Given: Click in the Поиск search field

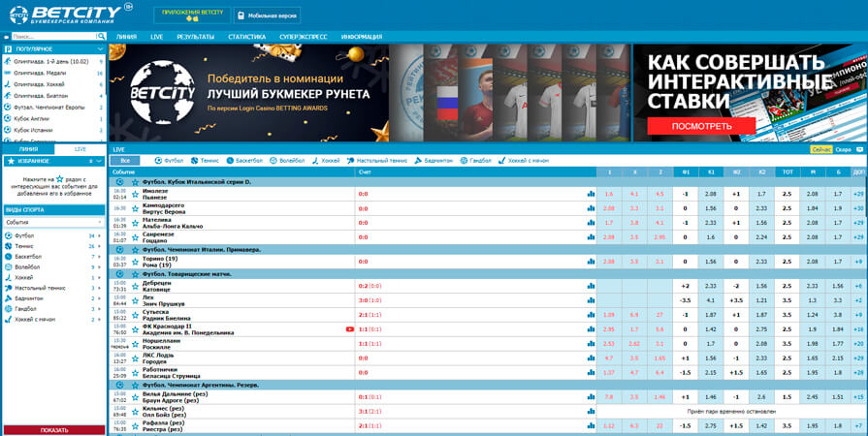Looking at the screenshot, I should point(53,37).
